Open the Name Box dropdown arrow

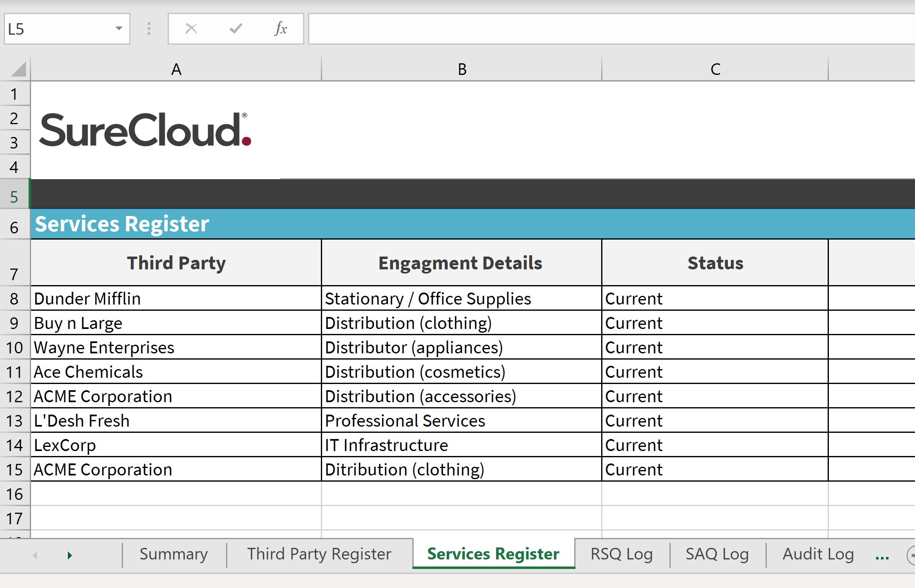(119, 29)
